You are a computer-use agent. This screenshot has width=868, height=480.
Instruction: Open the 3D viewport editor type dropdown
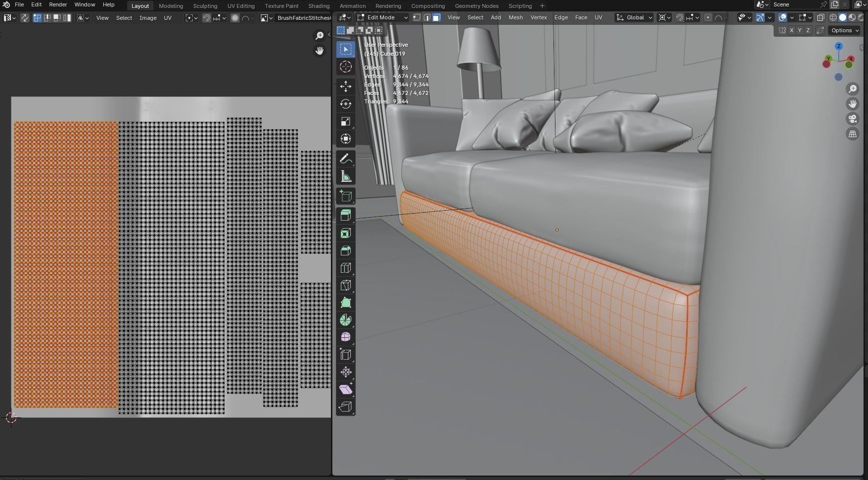click(345, 17)
